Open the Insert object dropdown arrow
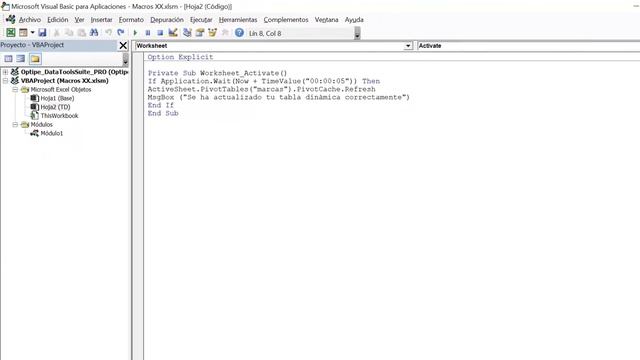This screenshot has width=640, height=360. [x=32, y=33]
